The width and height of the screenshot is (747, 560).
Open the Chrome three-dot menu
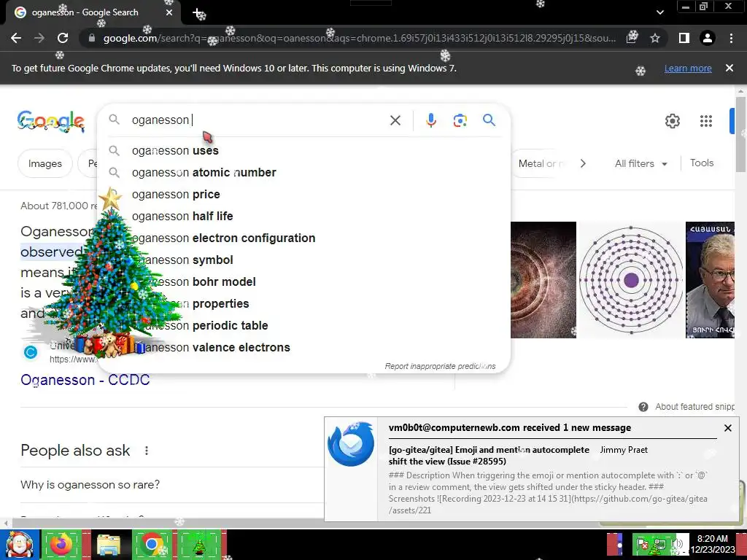coord(731,38)
